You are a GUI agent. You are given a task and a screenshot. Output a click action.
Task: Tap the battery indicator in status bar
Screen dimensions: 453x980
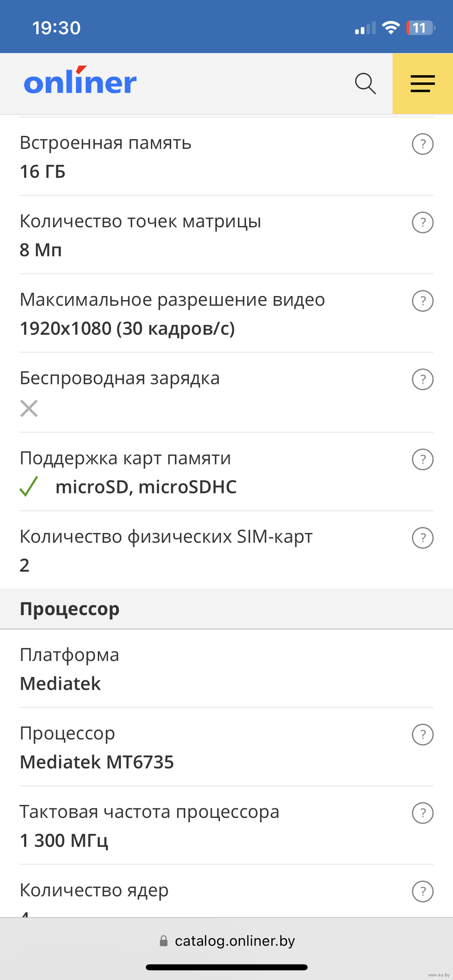click(421, 28)
